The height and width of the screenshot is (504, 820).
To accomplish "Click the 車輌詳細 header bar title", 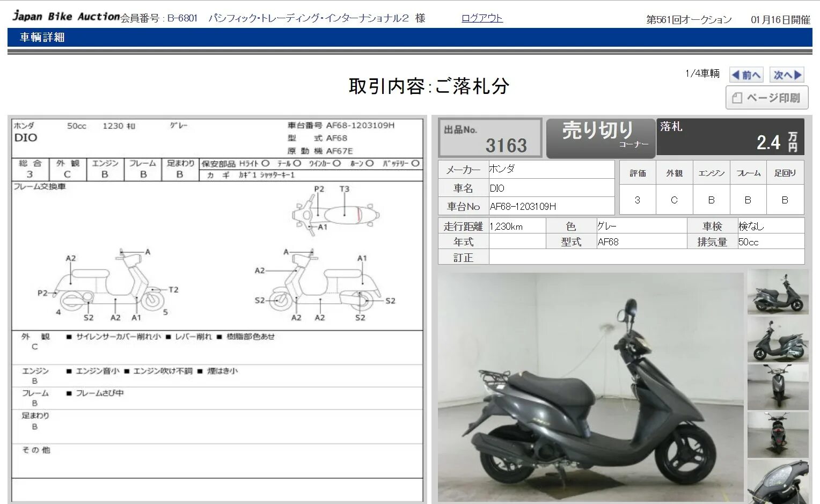I will (42, 38).
